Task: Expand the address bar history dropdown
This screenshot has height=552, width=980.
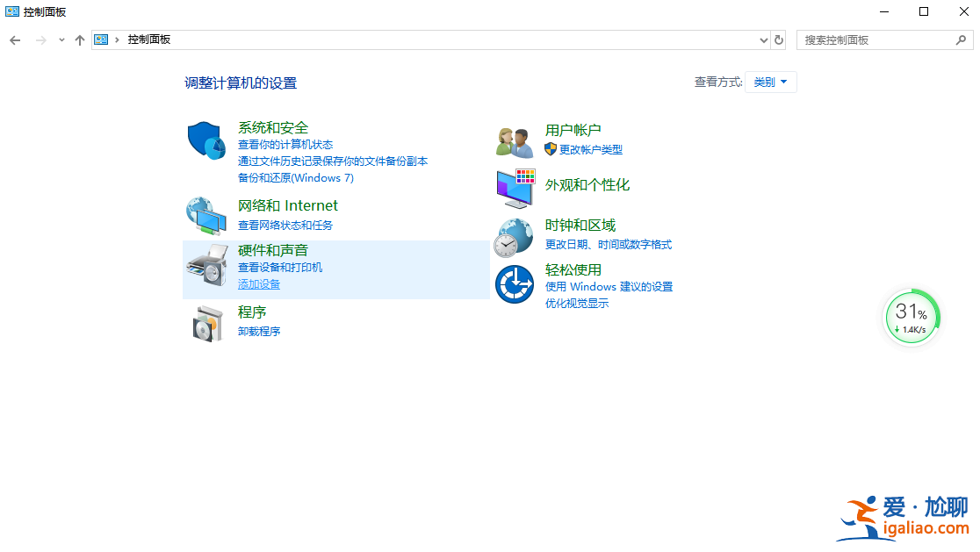Action: pyautogui.click(x=763, y=39)
